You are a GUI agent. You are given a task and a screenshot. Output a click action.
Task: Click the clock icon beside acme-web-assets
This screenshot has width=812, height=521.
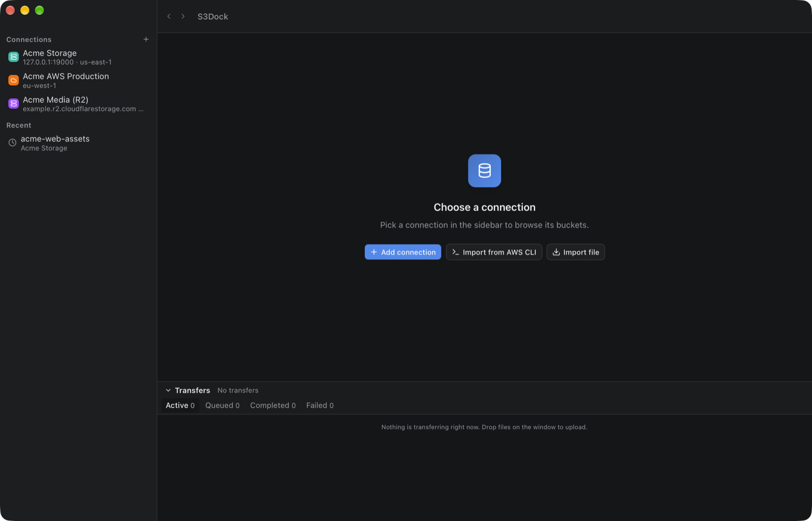[x=13, y=143]
